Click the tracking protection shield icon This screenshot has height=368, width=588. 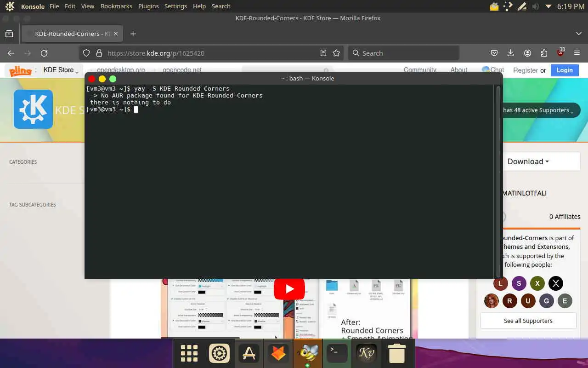pyautogui.click(x=86, y=53)
